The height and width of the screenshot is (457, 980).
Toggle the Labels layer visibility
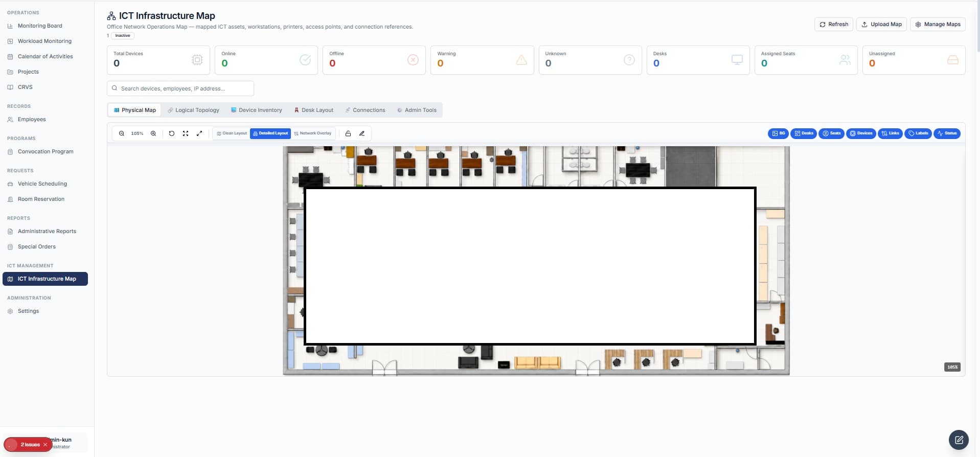[x=918, y=133]
